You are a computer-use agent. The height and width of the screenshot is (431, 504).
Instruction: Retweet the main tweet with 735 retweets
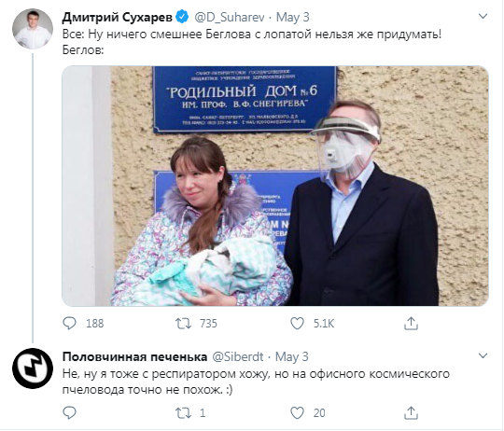point(183,323)
